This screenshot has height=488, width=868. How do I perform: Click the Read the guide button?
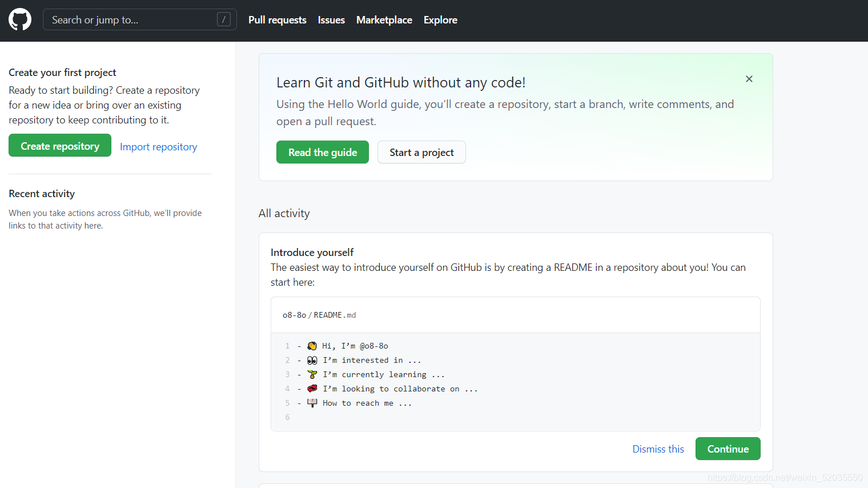pos(323,152)
